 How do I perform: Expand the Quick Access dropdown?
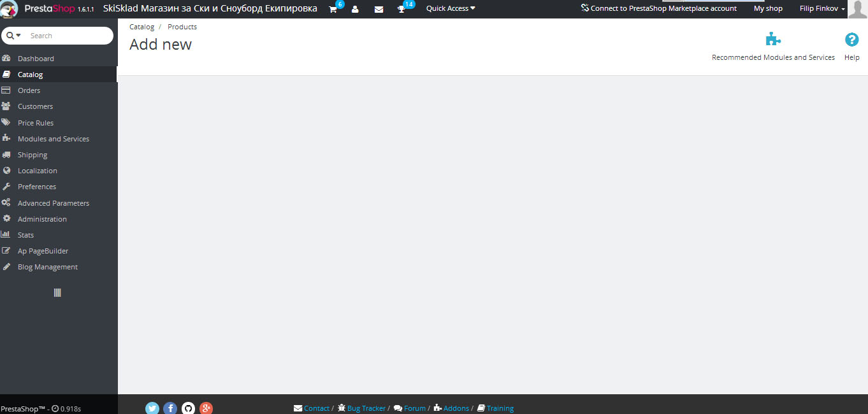click(x=451, y=8)
